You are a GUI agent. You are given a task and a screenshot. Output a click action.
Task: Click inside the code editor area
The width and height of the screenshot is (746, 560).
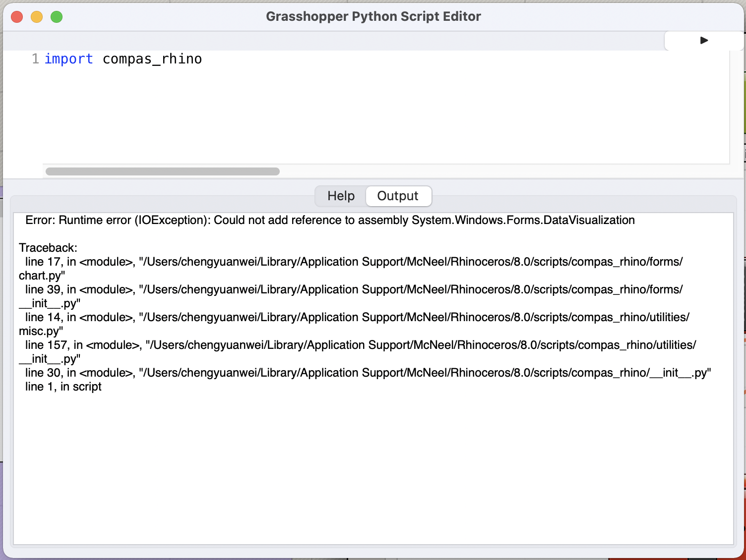pos(347,109)
